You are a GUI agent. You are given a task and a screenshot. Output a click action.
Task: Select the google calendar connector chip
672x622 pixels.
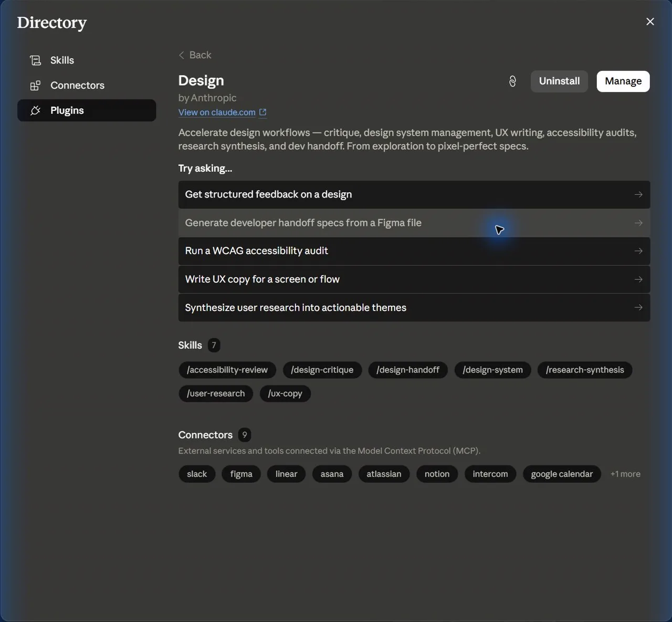(562, 474)
